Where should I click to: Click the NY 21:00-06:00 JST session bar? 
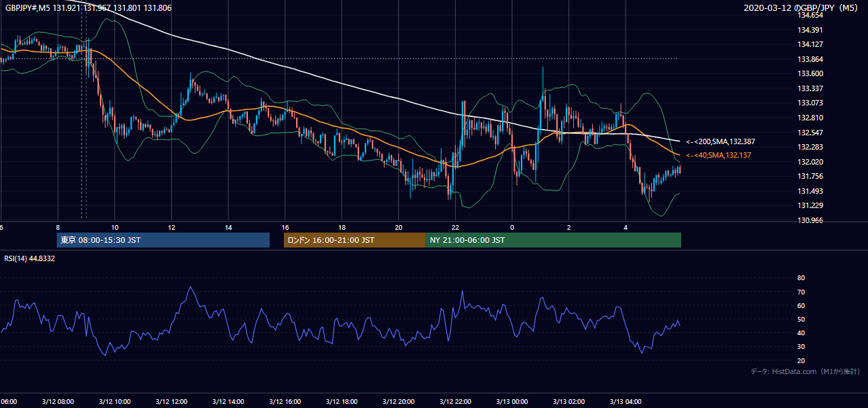click(553, 240)
